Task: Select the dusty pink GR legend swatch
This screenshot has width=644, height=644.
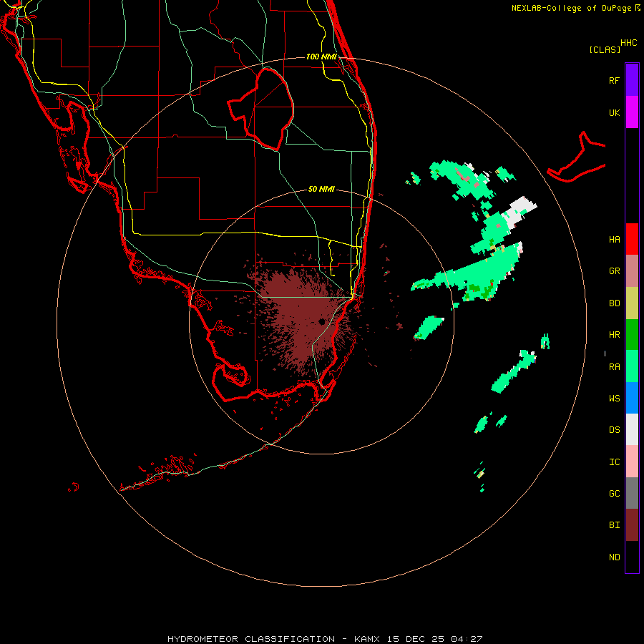Action: 632,271
